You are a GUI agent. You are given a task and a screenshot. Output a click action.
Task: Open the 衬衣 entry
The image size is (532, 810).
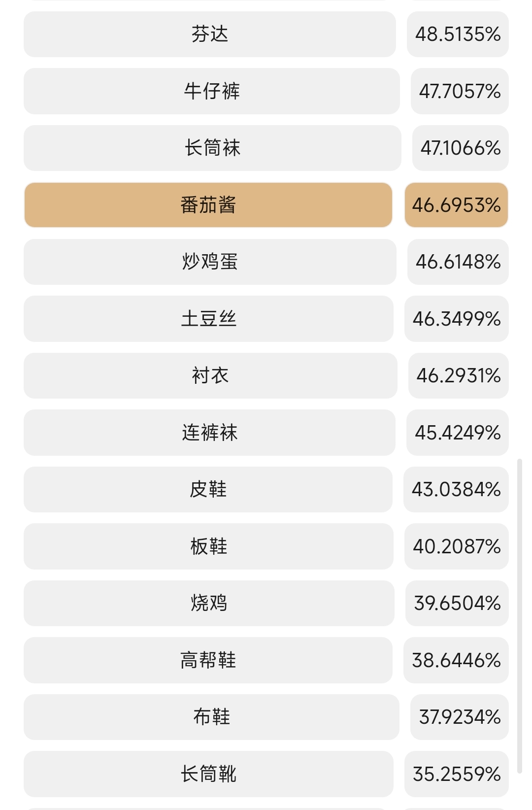tap(210, 375)
